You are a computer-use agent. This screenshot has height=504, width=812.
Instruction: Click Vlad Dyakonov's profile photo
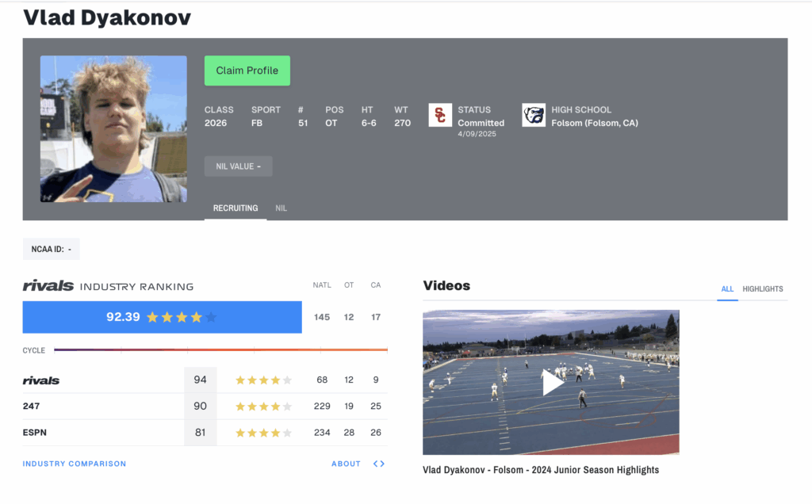113,128
